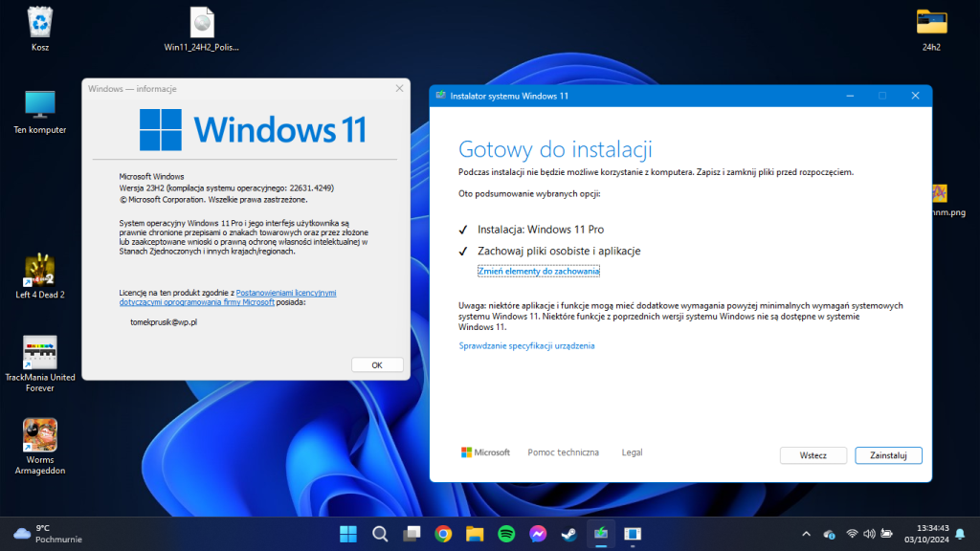
Task: Launch Steam from the taskbar
Action: (569, 536)
